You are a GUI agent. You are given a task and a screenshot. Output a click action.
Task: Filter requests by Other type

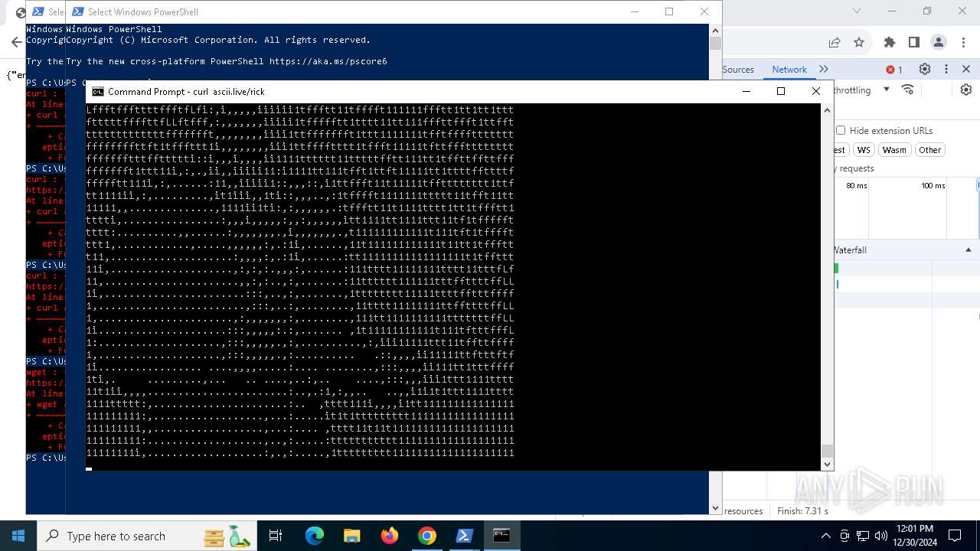(x=929, y=150)
